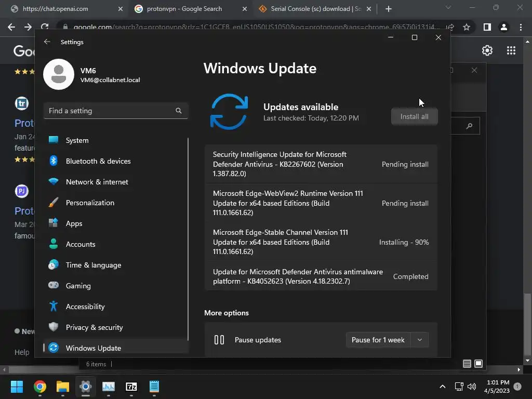Viewport: 532px width, 399px height.
Task: Click the Pause updates pause icon
Action: [219, 340]
